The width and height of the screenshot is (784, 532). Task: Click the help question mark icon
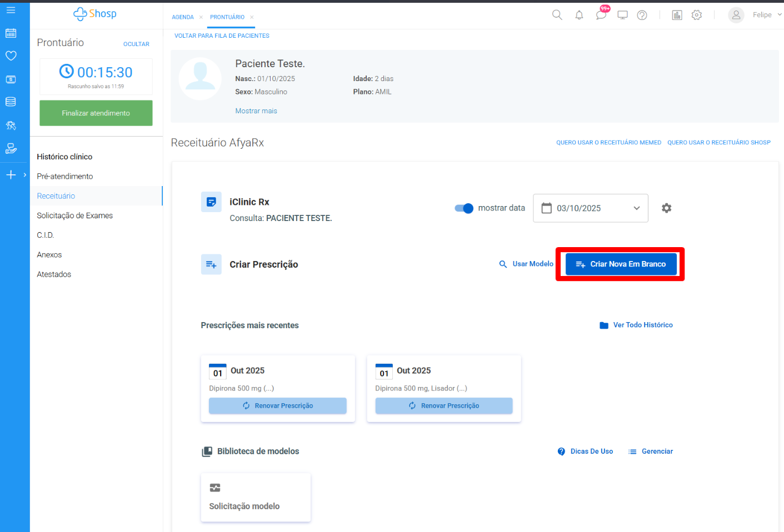click(642, 15)
